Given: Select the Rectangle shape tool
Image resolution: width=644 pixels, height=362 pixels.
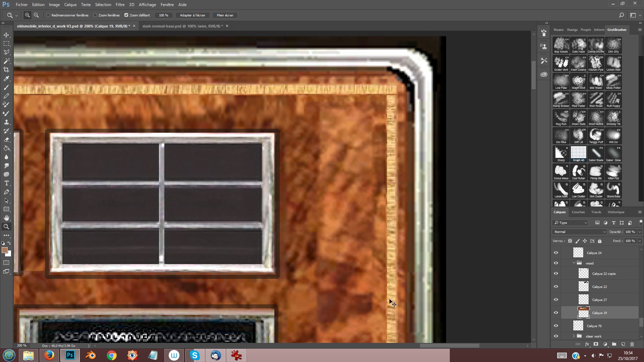Looking at the screenshot, I should [x=6, y=209].
